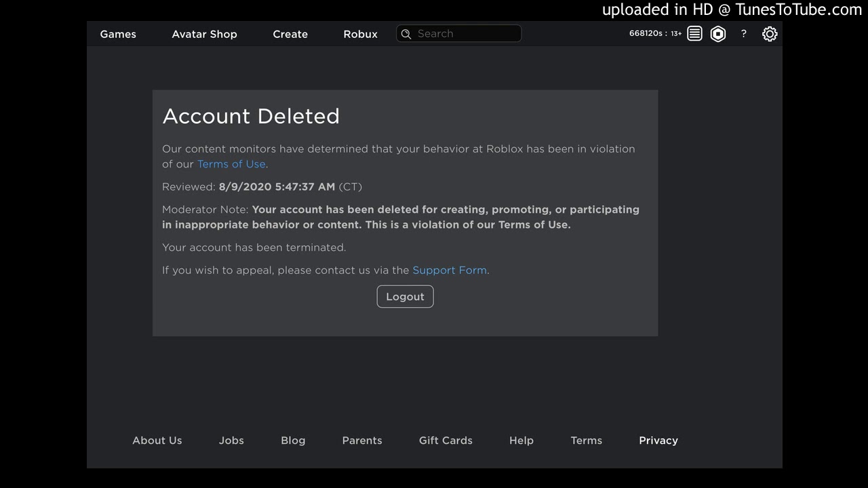Viewport: 868px width, 488px height.
Task: Go to the Avatar Shop tab
Action: click(x=204, y=34)
